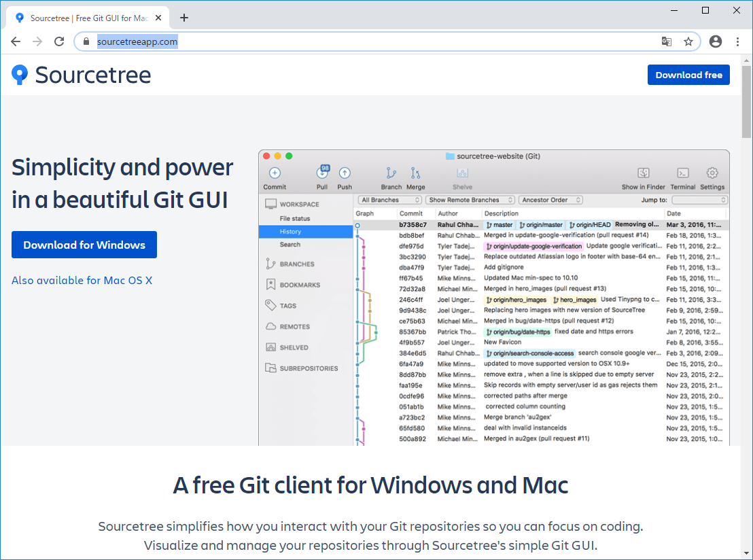Select Search in the sidebar
The width and height of the screenshot is (753, 560).
pos(290,245)
